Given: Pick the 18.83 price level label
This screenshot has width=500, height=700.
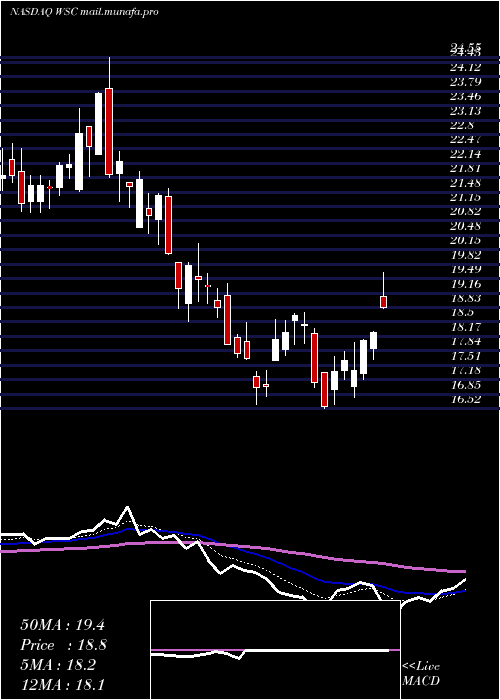Looking at the screenshot, I should pos(466,298).
